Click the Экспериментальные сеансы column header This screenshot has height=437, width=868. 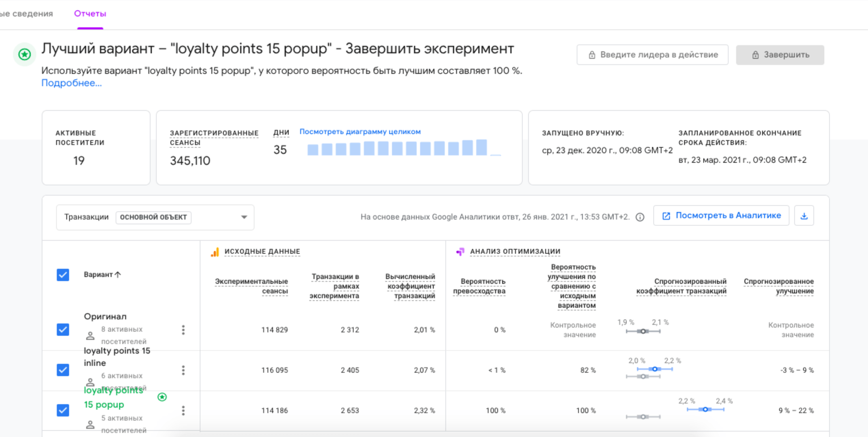tap(251, 286)
